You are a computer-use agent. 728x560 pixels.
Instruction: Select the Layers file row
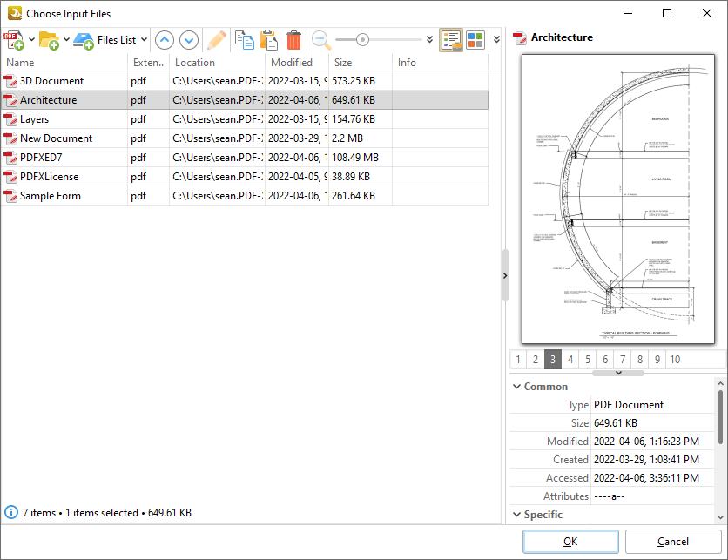pos(245,119)
